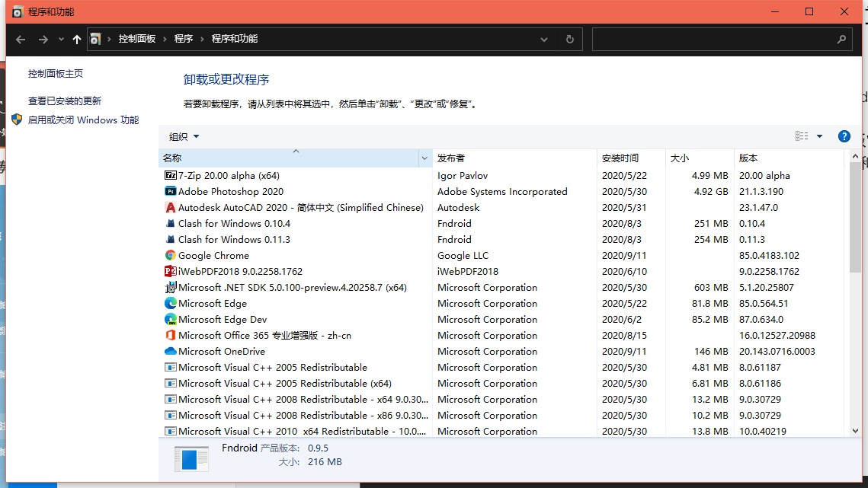Click the Igor Pavlov publisher cell
Image resolution: width=868 pixels, height=488 pixels.
[x=463, y=175]
